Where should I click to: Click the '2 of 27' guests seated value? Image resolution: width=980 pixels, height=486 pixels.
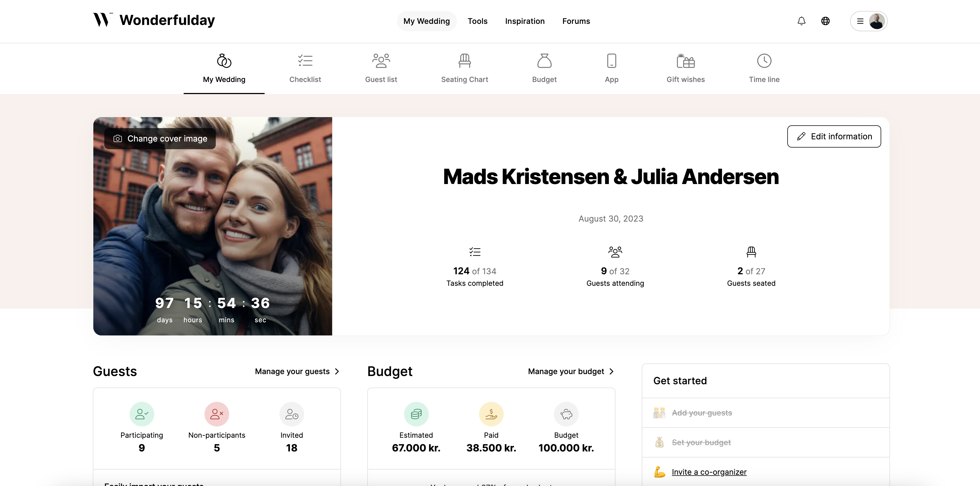coord(751,271)
